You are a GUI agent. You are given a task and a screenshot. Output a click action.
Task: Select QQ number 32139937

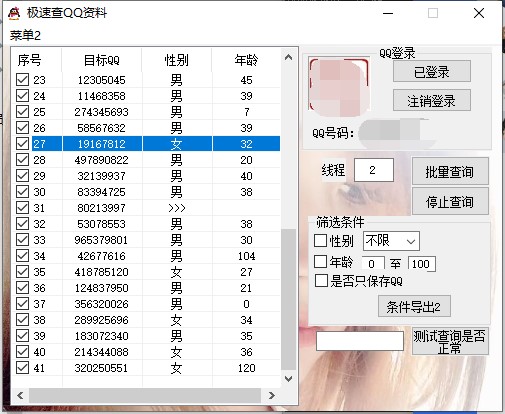(101, 176)
